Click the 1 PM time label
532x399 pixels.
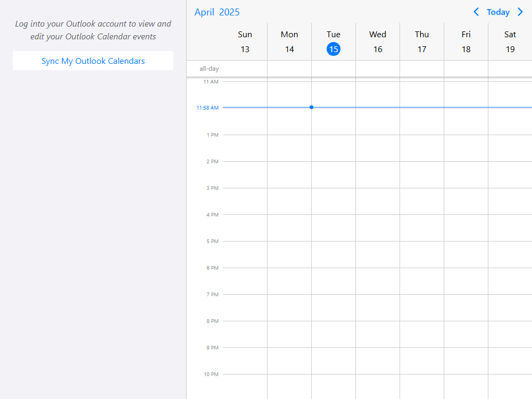pyautogui.click(x=212, y=135)
